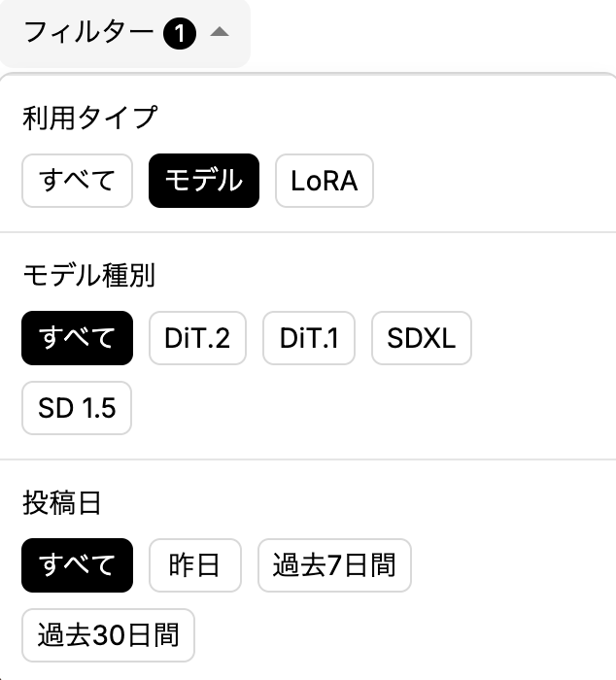Filter posts from 昨日
This screenshot has width=616, height=680.
click(x=194, y=565)
